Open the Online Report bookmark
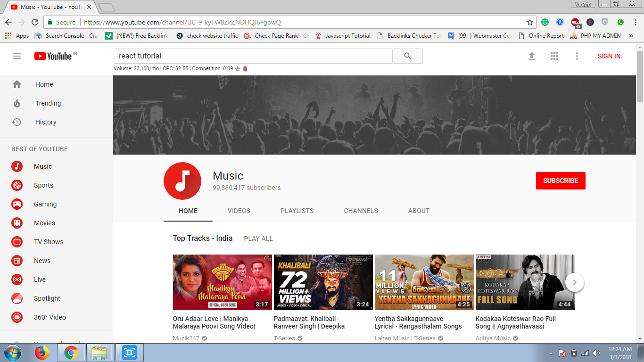The image size is (644, 362). pyautogui.click(x=541, y=36)
